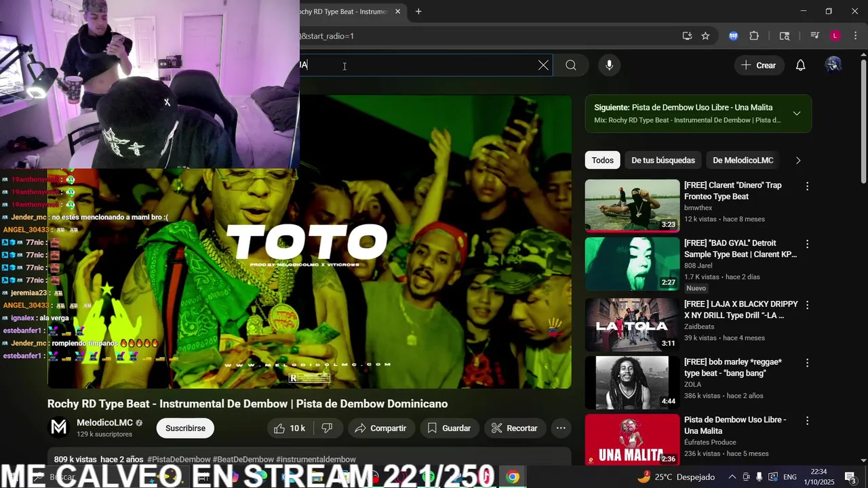
Task: Open options for Una Malita video
Action: 807,421
